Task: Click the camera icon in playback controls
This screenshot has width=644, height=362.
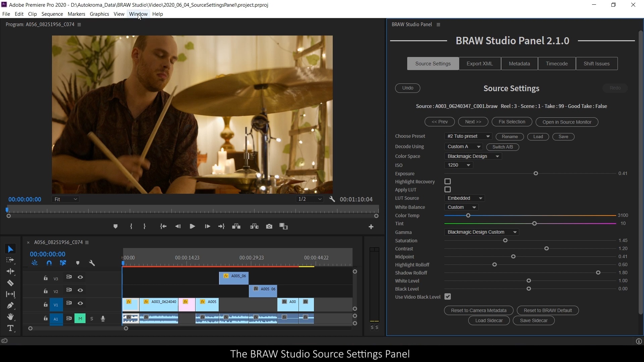Action: pyautogui.click(x=268, y=226)
